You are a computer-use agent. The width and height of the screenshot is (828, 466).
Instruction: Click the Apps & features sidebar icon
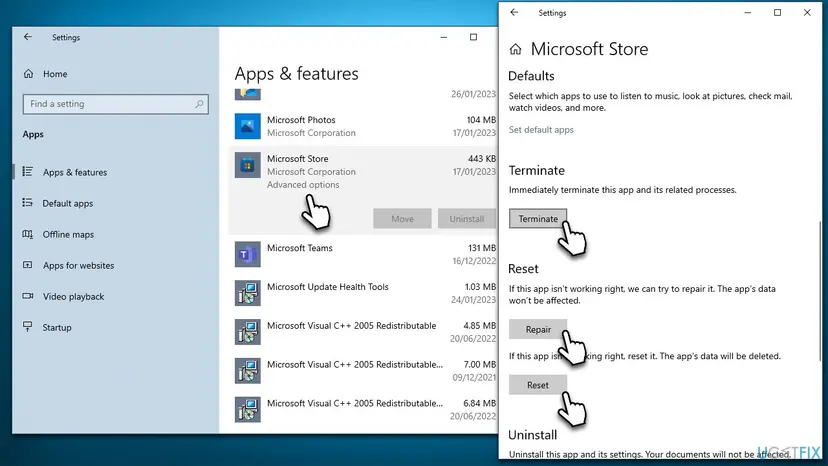tap(27, 172)
